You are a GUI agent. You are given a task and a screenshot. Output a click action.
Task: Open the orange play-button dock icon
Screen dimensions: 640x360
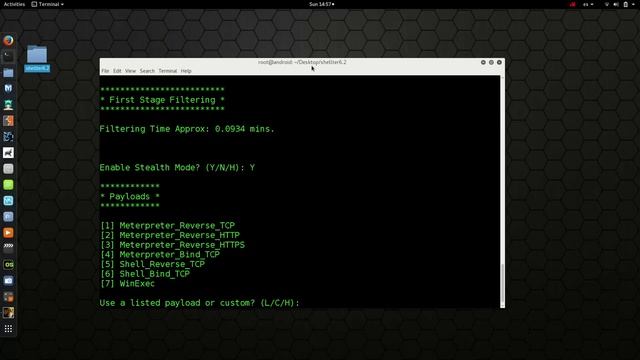point(8,233)
